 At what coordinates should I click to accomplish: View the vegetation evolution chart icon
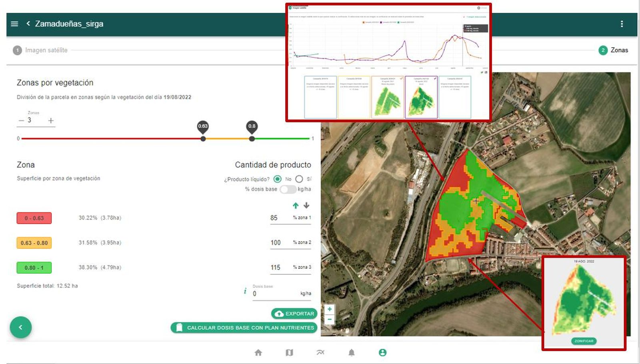tap(320, 352)
